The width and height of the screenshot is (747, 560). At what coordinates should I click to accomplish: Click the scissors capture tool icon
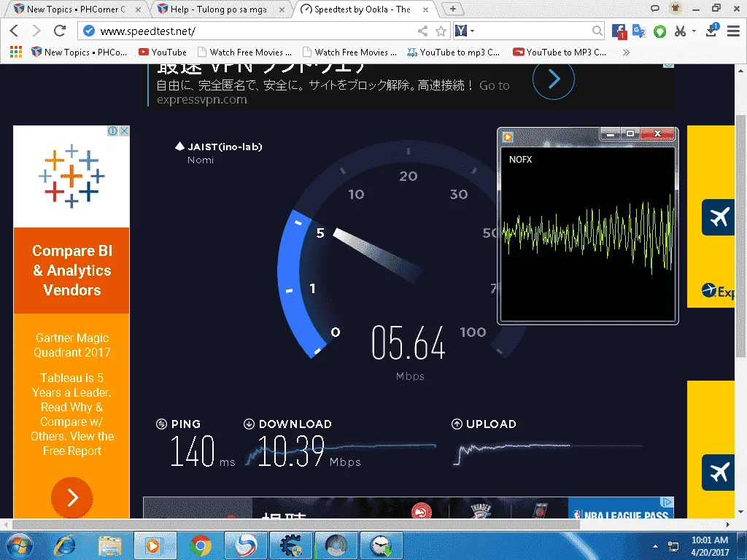tap(680, 31)
